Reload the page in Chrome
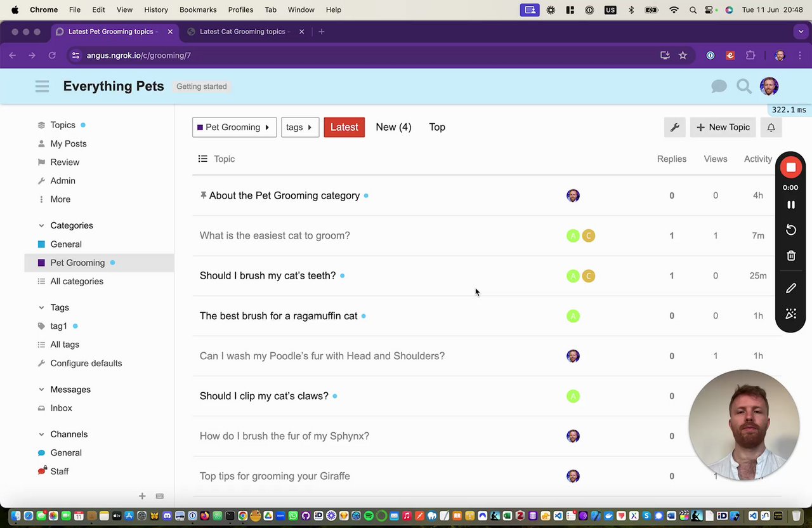The width and height of the screenshot is (812, 528). coord(52,55)
